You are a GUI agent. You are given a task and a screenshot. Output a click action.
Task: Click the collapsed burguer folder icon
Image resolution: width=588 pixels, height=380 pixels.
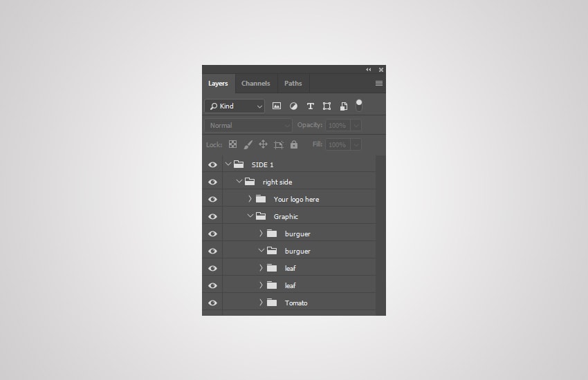(x=272, y=234)
